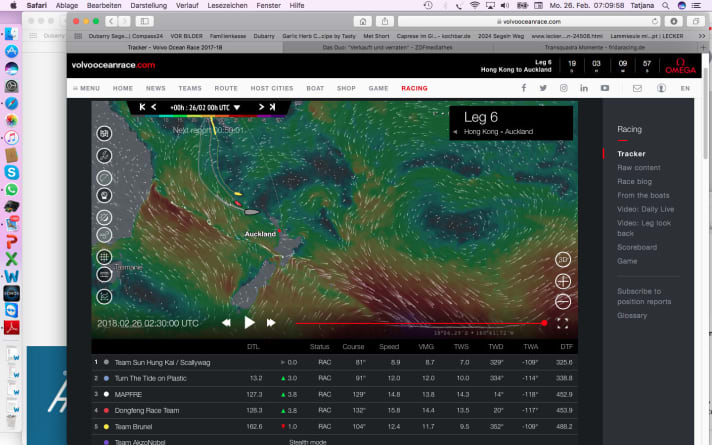Click the fleet overview icon atop map toolbar

click(x=104, y=134)
